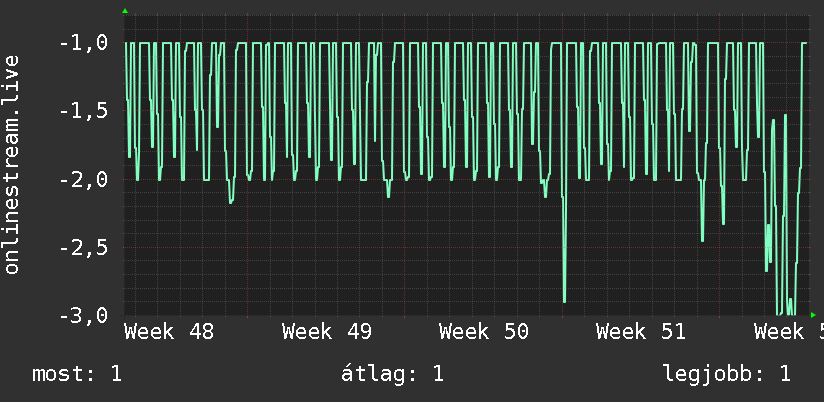Click the Week 50 axis label

pyautogui.click(x=483, y=332)
